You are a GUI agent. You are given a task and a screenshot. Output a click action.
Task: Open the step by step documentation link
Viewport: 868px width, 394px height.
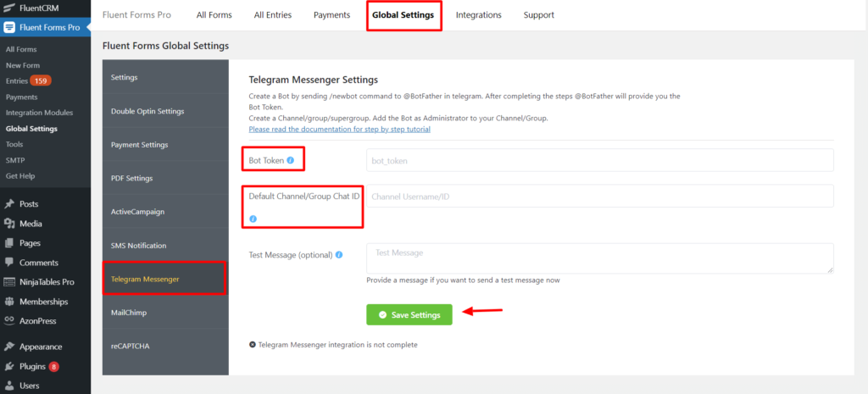point(339,129)
